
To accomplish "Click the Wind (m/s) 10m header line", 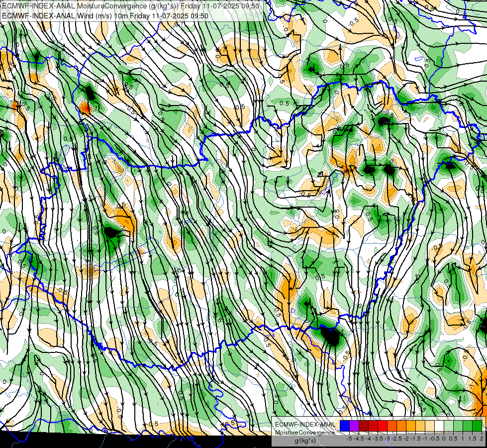I will [x=105, y=16].
